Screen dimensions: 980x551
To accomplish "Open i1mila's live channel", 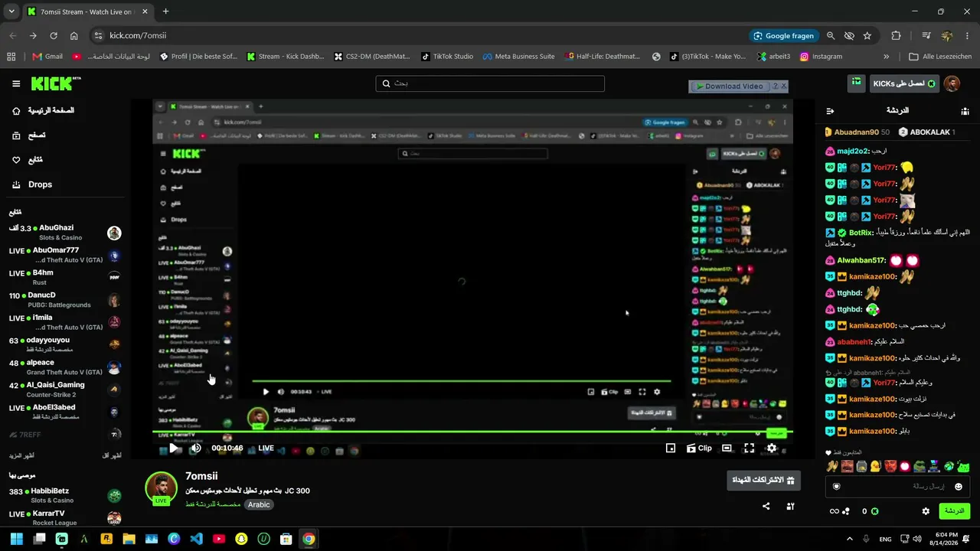I will point(65,322).
